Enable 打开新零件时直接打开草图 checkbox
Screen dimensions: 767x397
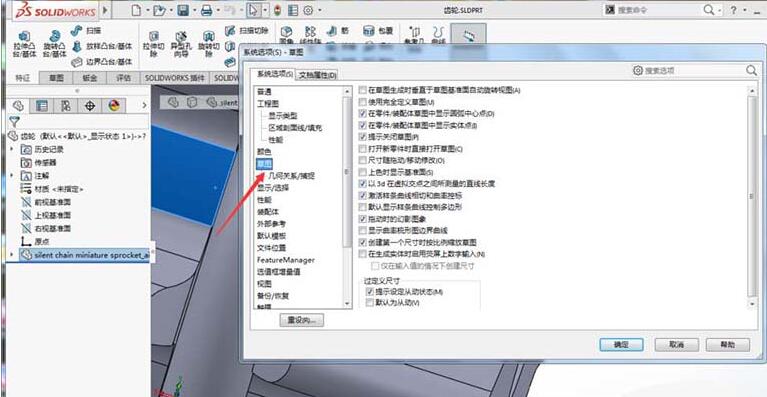click(362, 149)
